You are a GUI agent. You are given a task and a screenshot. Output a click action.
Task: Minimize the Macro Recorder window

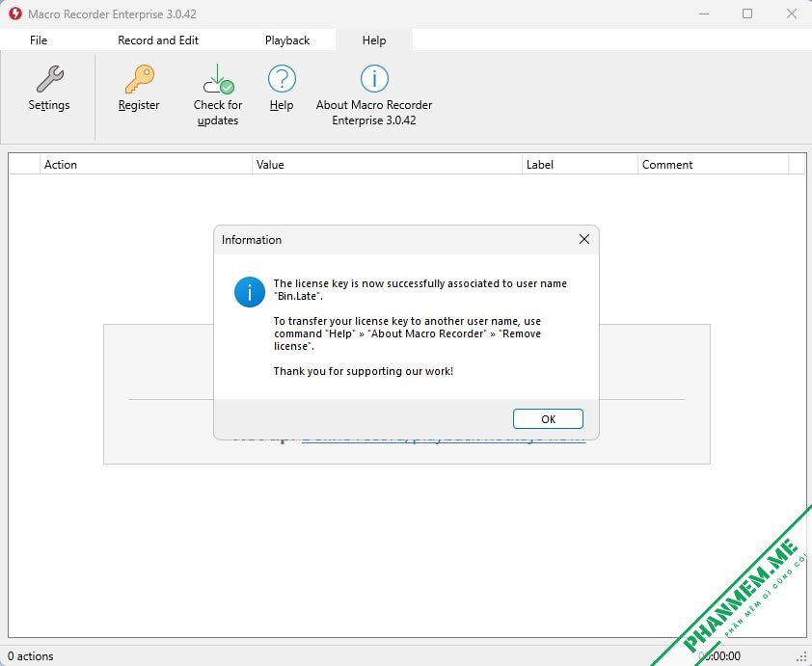pyautogui.click(x=704, y=13)
